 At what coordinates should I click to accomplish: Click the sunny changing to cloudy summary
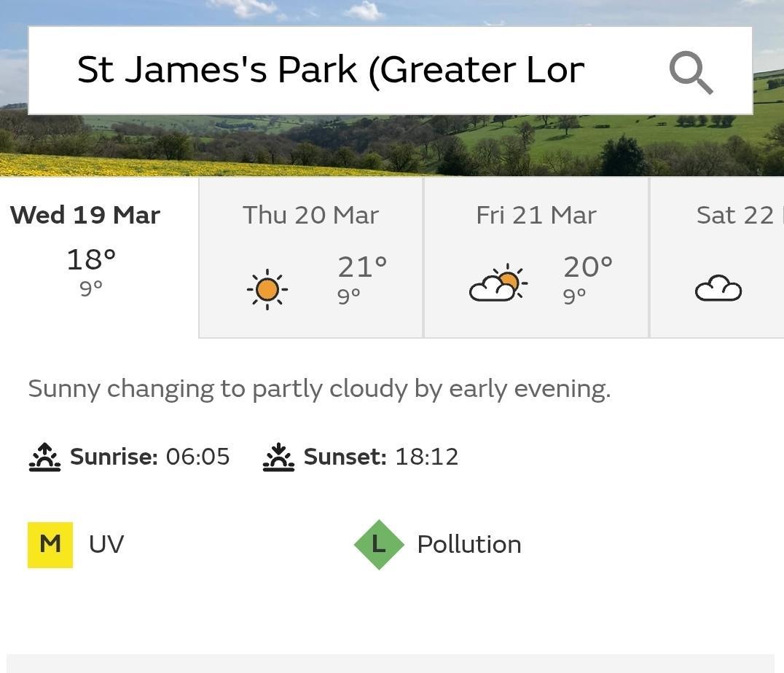[319, 390]
